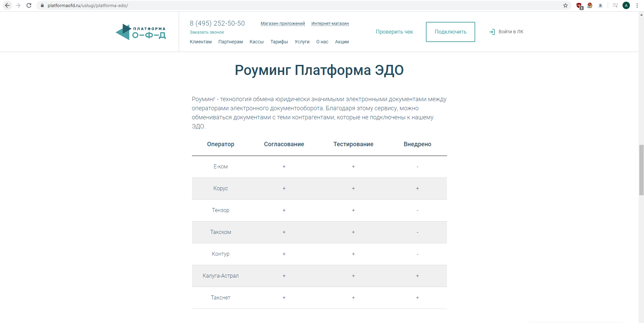Image resolution: width=644 pixels, height=323 pixels.
Task: Open the media controls icon
Action: point(615,5)
